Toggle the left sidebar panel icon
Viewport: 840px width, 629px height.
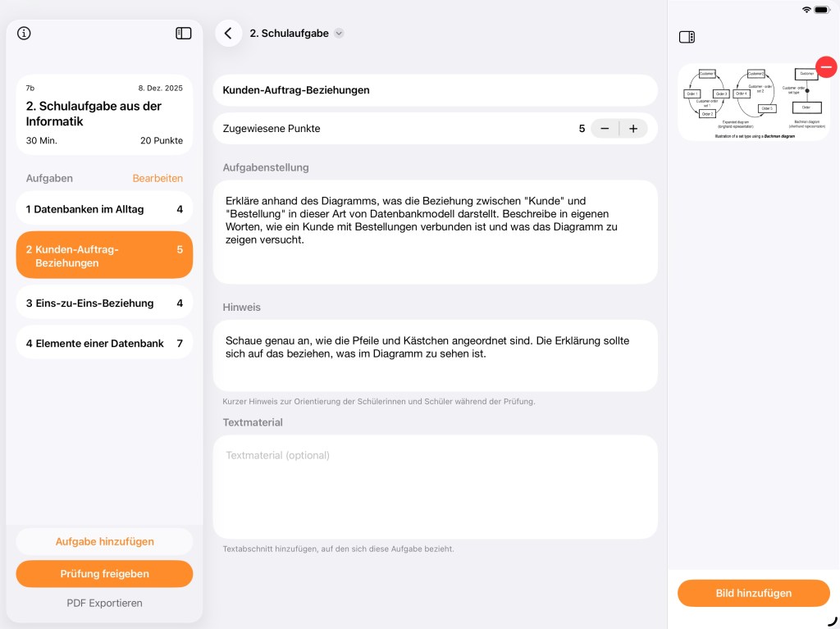[184, 34]
